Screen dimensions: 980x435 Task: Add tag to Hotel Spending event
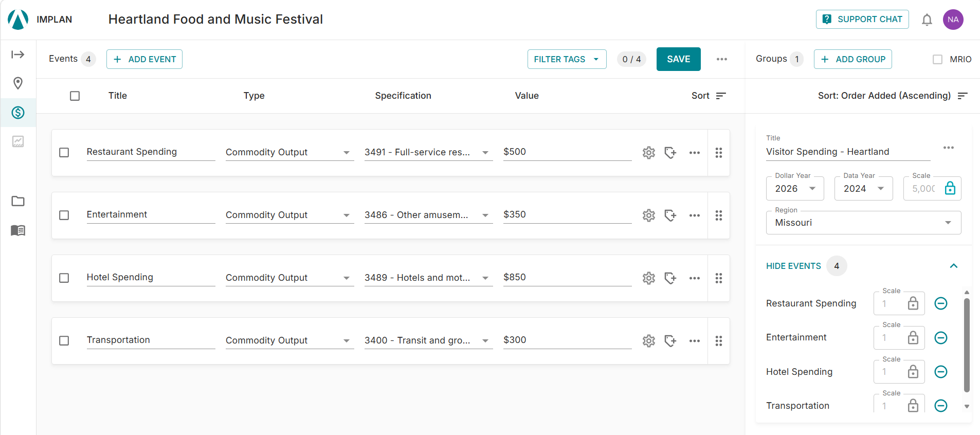[x=670, y=278]
